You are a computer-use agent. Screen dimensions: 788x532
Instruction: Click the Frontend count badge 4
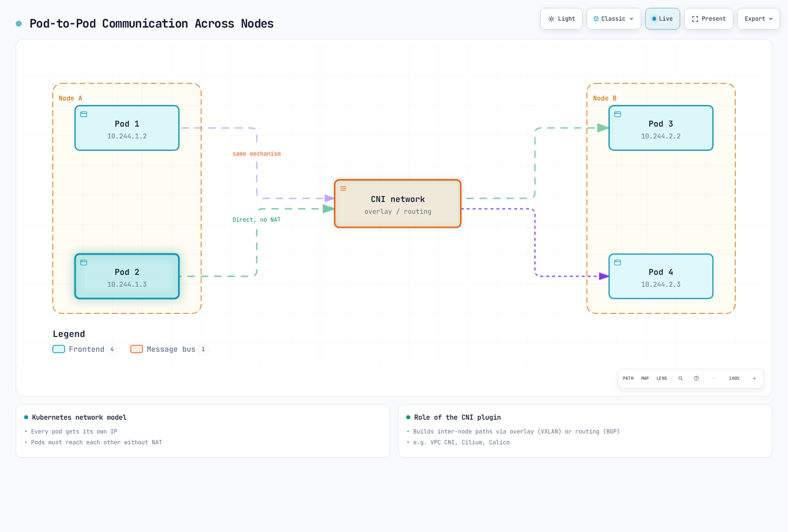coord(112,349)
